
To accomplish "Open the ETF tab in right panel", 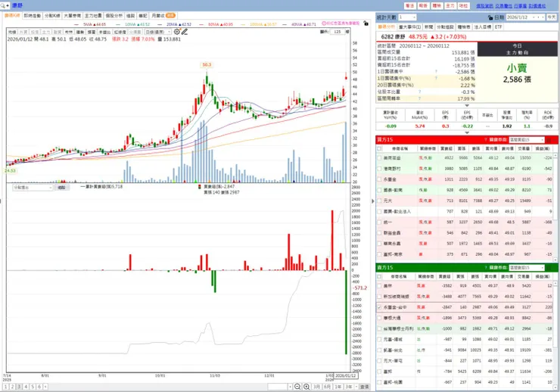I will coord(498,26).
